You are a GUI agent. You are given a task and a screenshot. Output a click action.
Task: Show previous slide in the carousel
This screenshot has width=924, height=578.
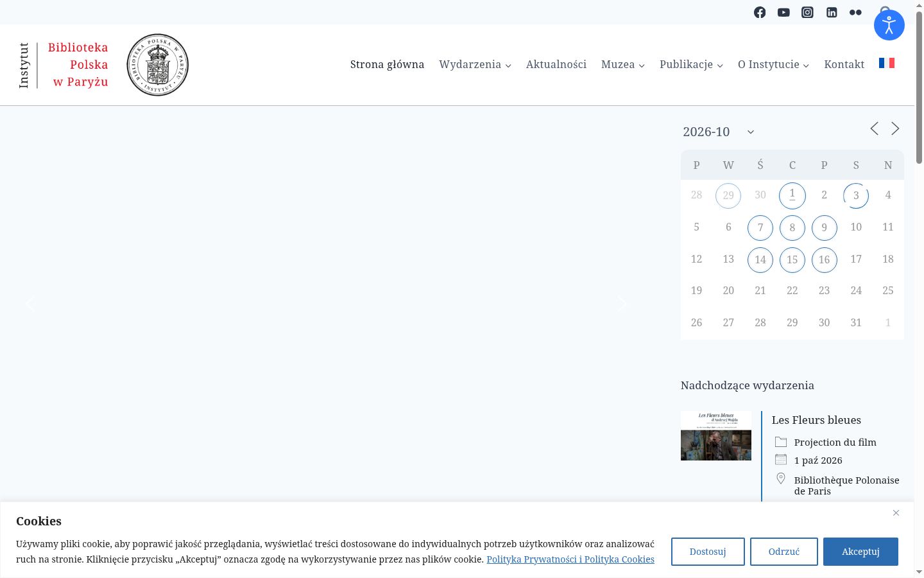point(30,304)
